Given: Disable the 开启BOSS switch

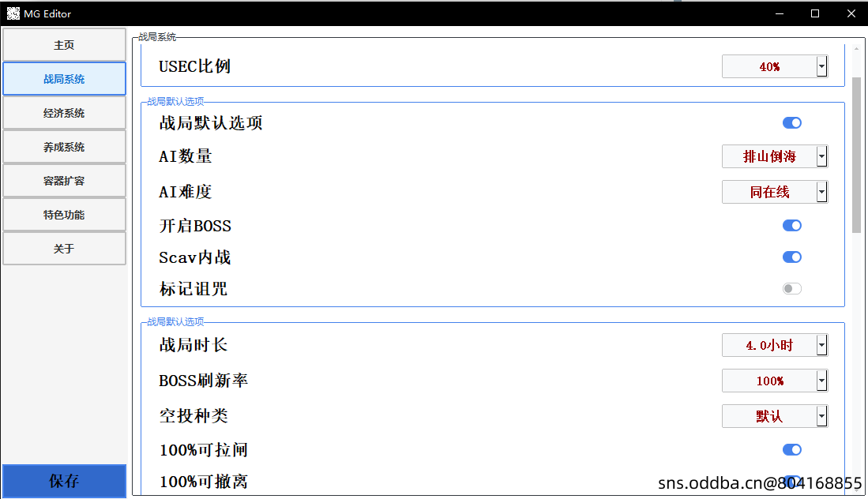Looking at the screenshot, I should point(792,225).
